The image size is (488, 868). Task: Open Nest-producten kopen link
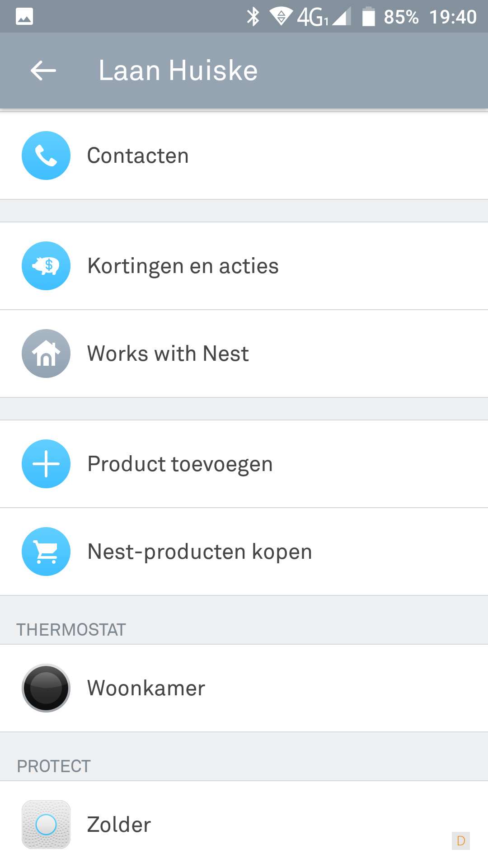pos(200,552)
